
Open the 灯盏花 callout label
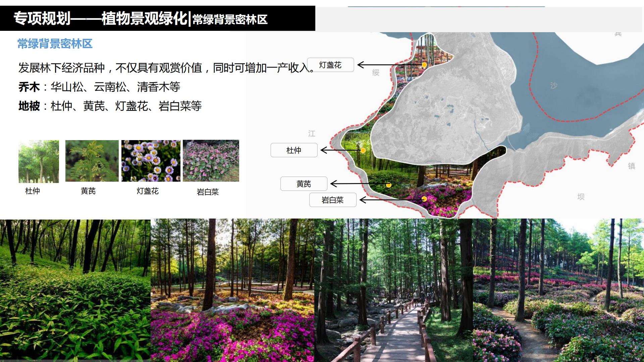click(331, 65)
